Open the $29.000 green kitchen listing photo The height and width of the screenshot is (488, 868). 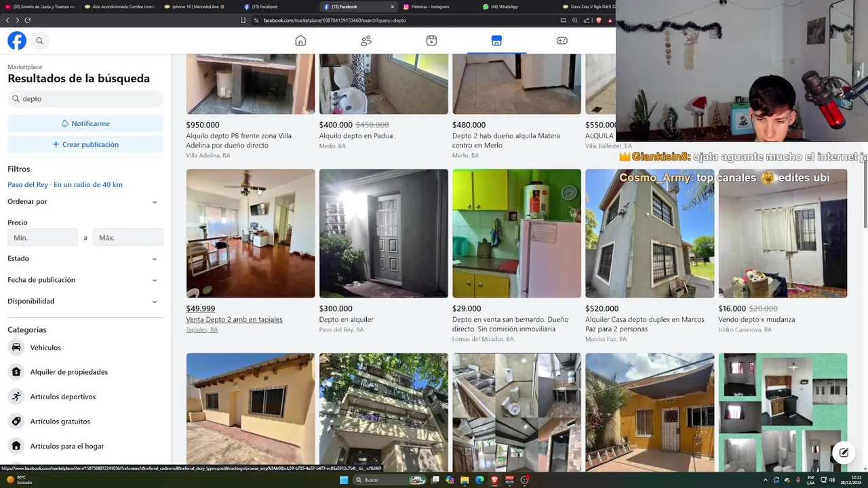tap(517, 233)
